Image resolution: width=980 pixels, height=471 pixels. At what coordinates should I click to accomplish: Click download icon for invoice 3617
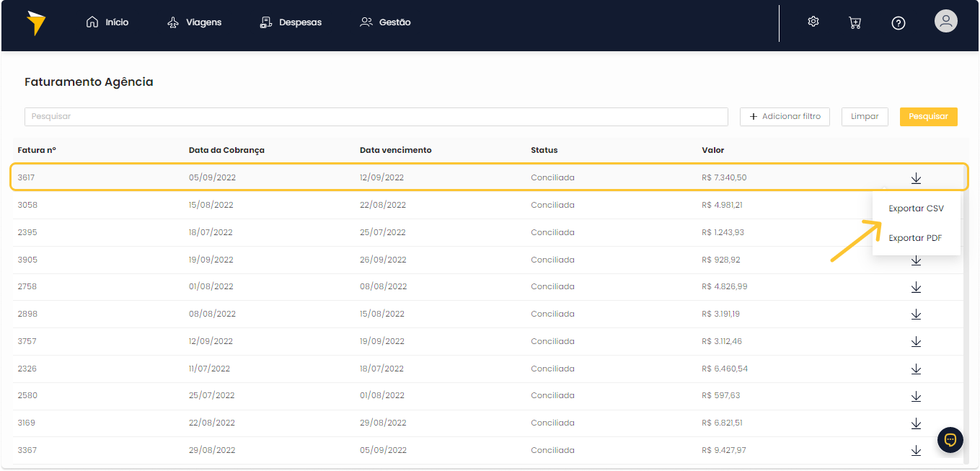click(916, 178)
